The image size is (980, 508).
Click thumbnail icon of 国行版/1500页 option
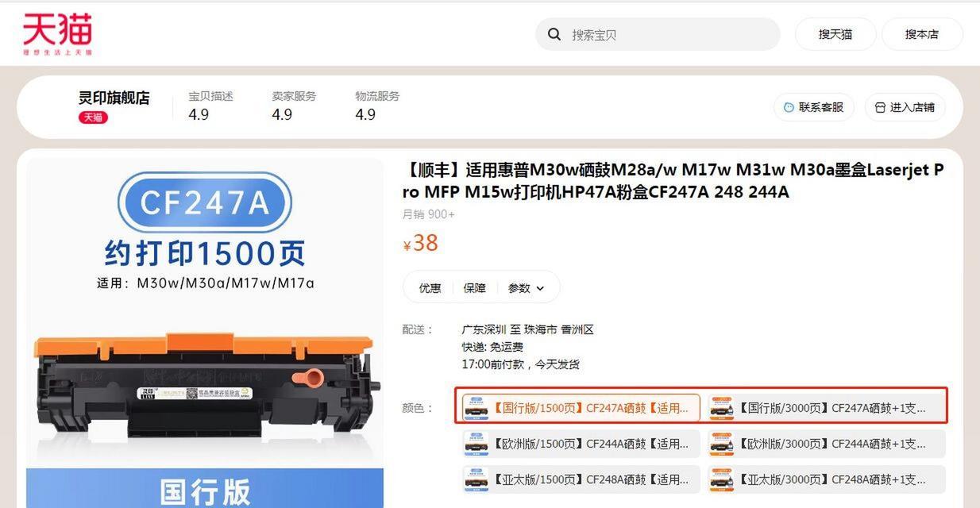pyautogui.click(x=476, y=408)
